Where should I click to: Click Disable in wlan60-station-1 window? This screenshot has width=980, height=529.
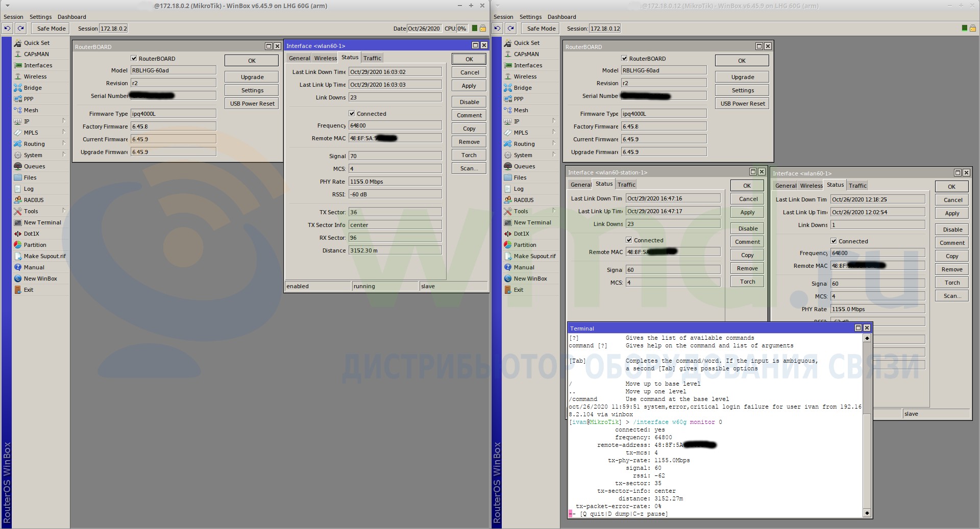pos(747,229)
